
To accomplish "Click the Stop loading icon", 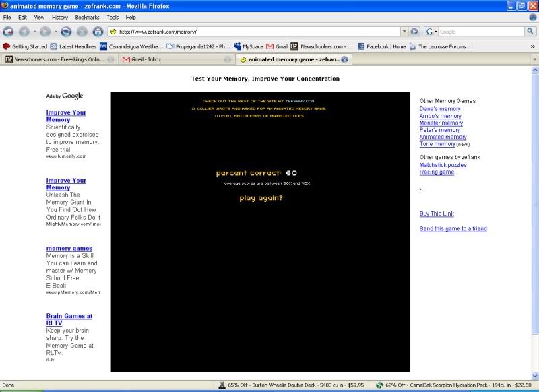I will pyautogui.click(x=82, y=32).
